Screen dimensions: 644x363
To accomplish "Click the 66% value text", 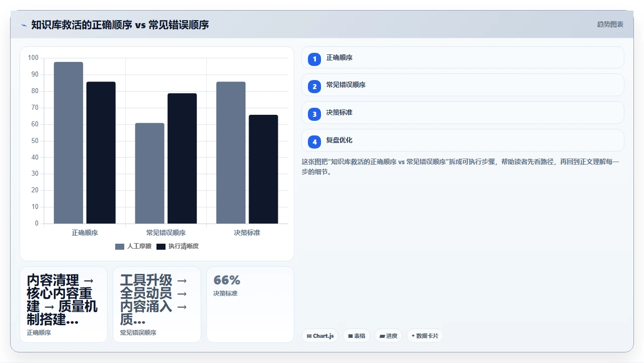I will click(x=227, y=280).
